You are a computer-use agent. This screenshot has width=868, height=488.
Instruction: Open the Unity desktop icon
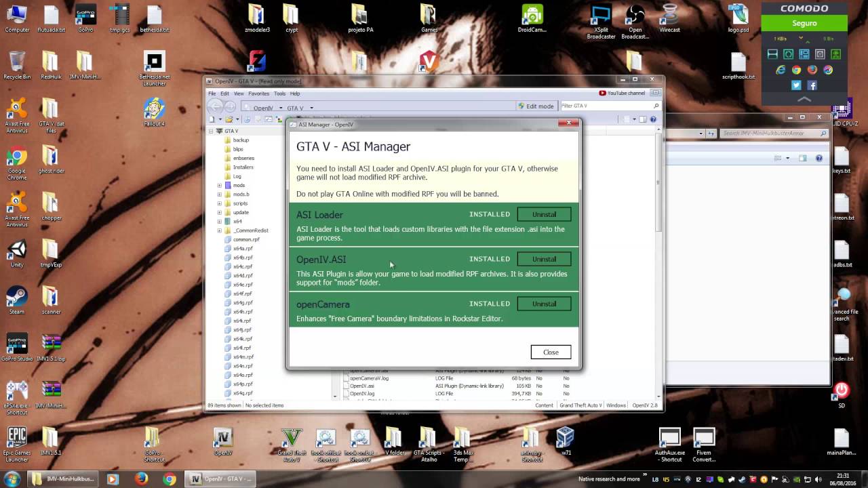coord(17,253)
